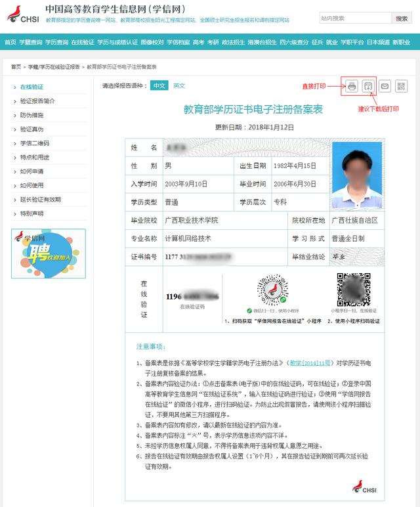The image size is (420, 507).
Task: Click the 1196 online verification code
Action: coord(192,296)
